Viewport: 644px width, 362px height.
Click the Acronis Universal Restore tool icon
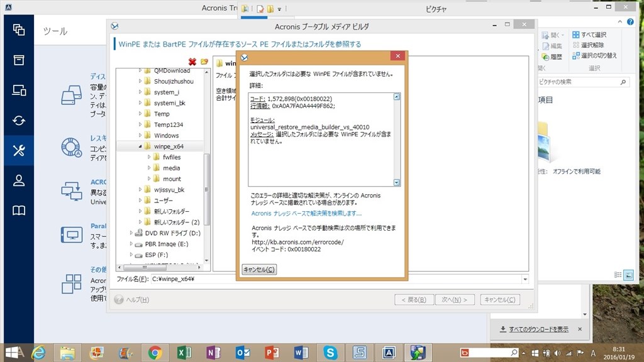click(x=72, y=191)
